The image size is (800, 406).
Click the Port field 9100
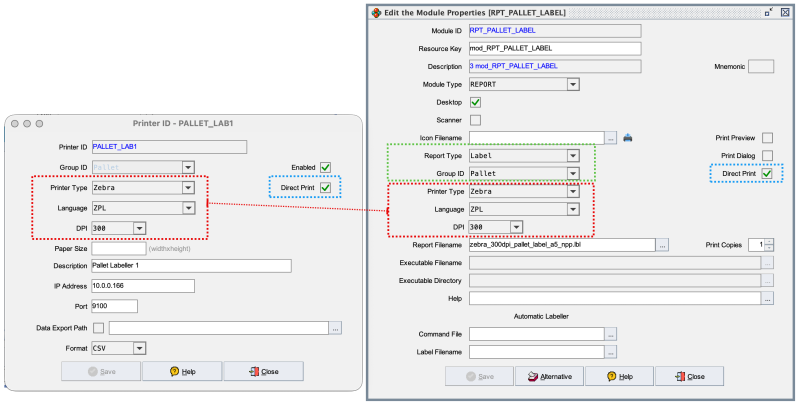tap(115, 307)
